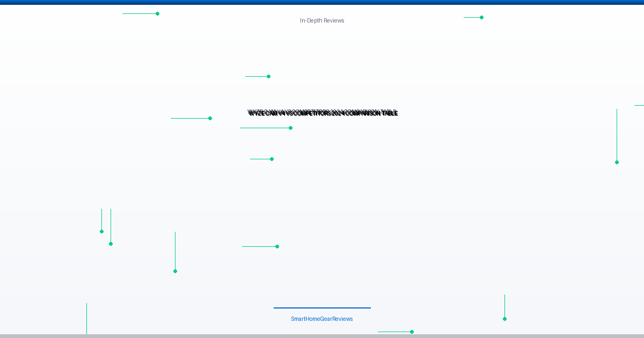Click the green dot right of In-Depth Reviews
This screenshot has width=644, height=338.
pos(481,17)
